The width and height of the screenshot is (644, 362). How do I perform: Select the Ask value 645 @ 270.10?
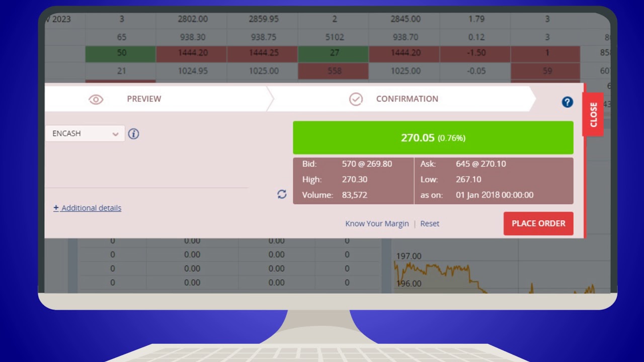click(481, 164)
